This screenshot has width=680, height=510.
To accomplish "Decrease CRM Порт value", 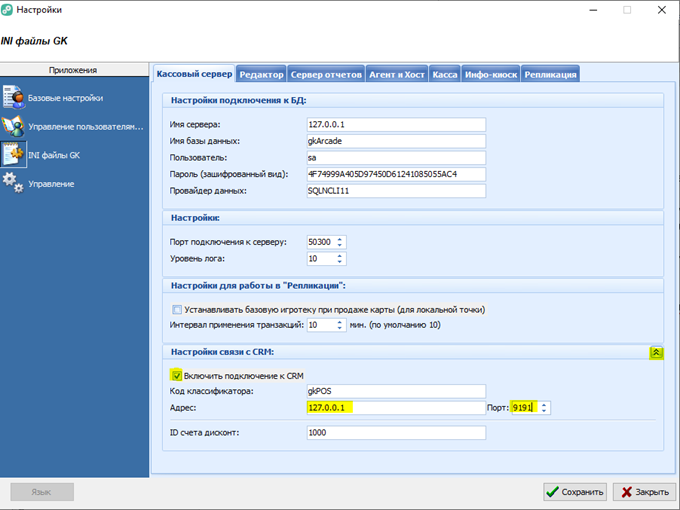I will 544,411.
